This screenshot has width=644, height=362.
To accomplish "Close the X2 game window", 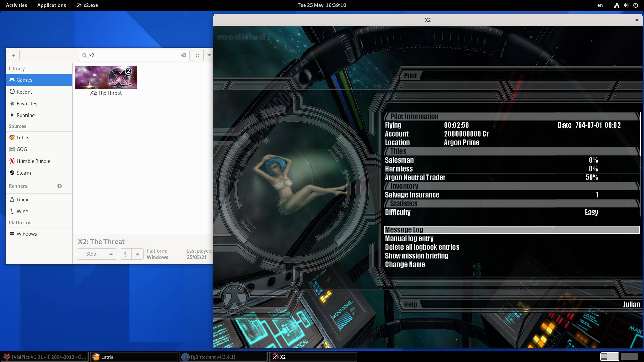I will pos(636,20).
